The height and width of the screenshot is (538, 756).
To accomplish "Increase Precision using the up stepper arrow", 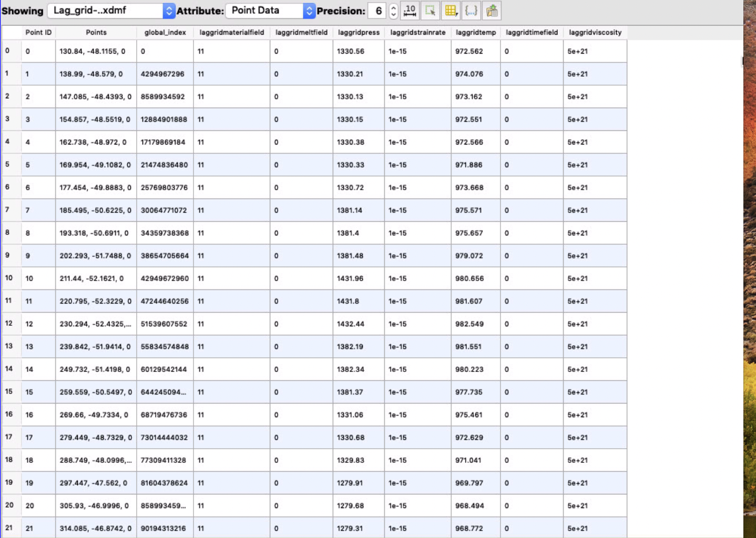I will click(x=394, y=7).
